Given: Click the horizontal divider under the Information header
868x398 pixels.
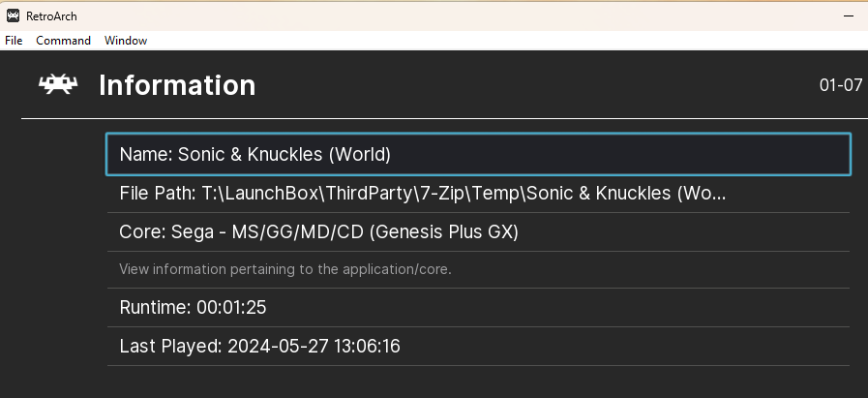Looking at the screenshot, I should (x=444, y=118).
